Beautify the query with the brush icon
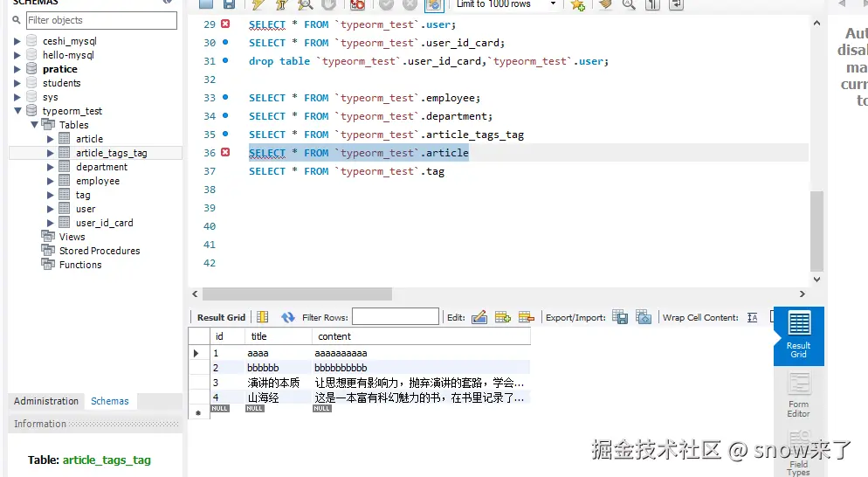The image size is (868, 477). tap(606, 4)
